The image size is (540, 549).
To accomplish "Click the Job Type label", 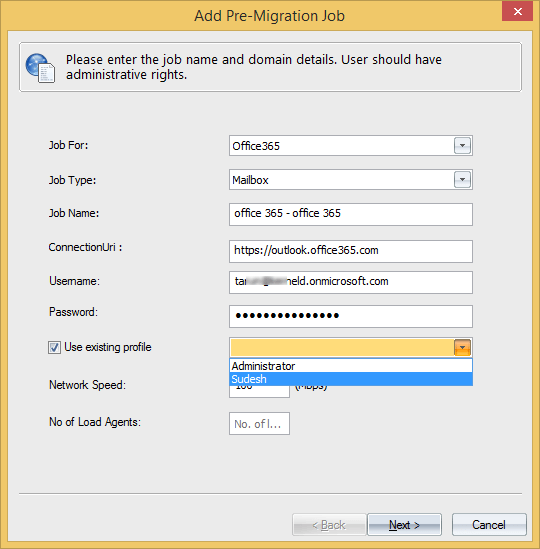I will pos(72,180).
